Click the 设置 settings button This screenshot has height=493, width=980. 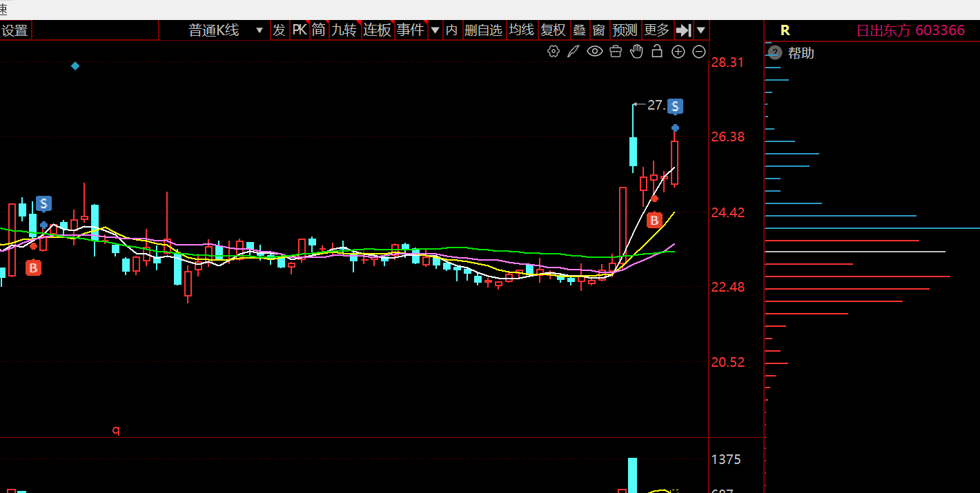click(14, 30)
